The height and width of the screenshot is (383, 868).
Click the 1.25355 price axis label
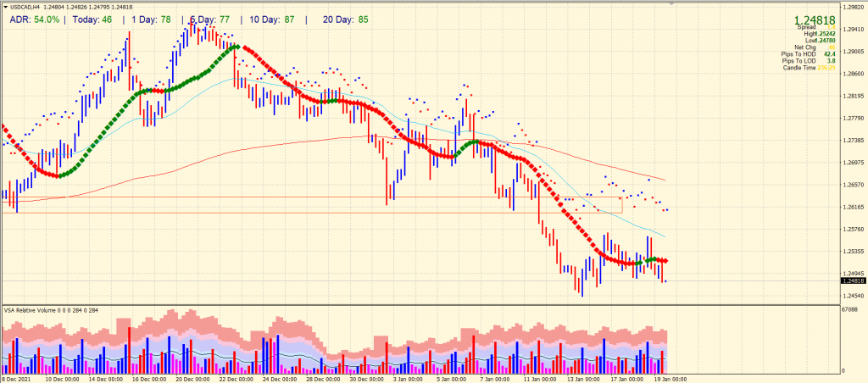854,252
